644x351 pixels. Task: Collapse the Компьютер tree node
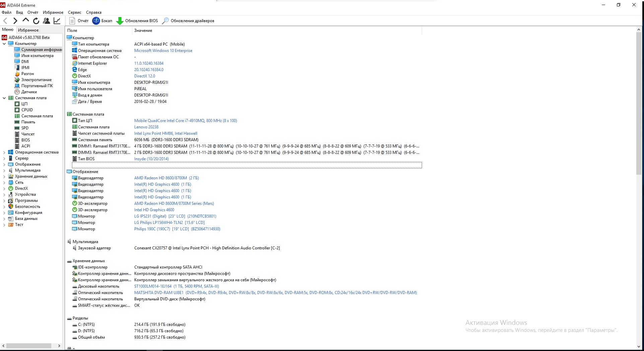click(x=4, y=44)
